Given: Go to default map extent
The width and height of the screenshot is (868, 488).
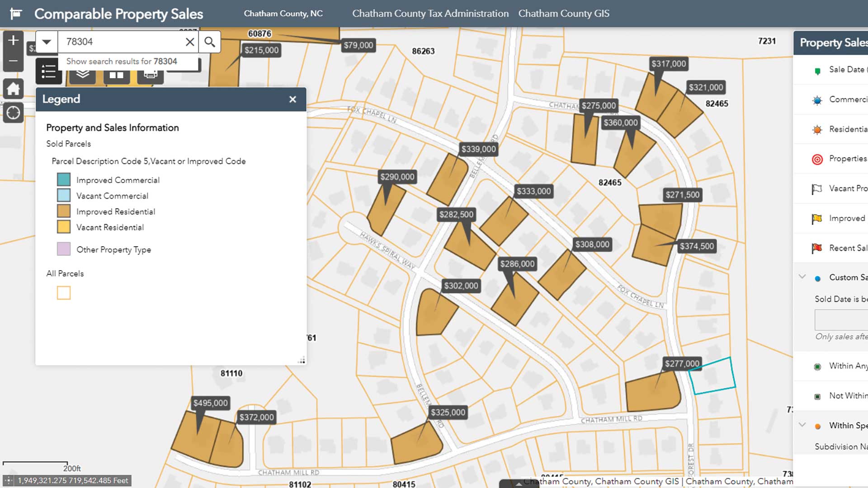Looking at the screenshot, I should tap(13, 89).
